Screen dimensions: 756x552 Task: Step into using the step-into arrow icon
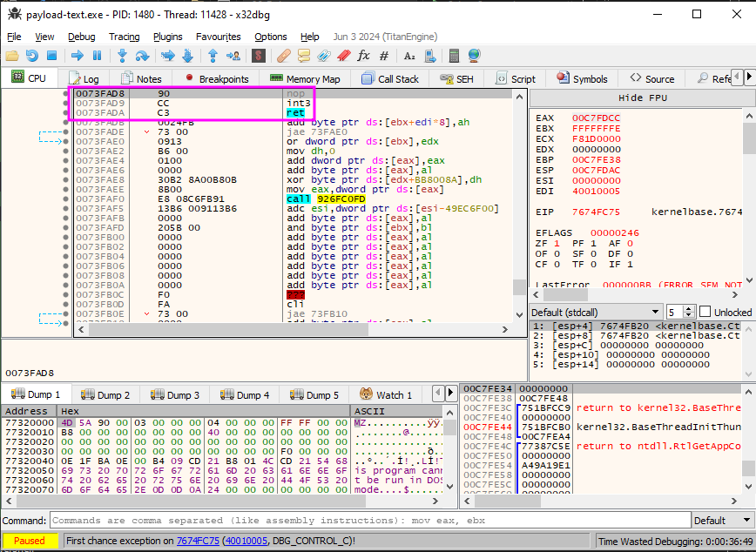click(x=123, y=55)
